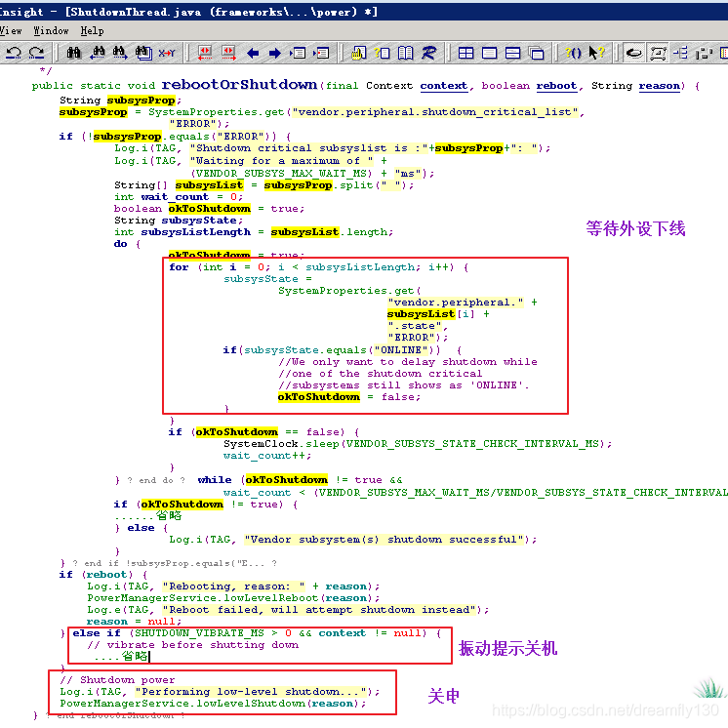Viewport: 728px width, 728px height.
Task: Click "vendor.peripheral.shutdown_critical_list" string
Action: pyautogui.click(x=435, y=112)
